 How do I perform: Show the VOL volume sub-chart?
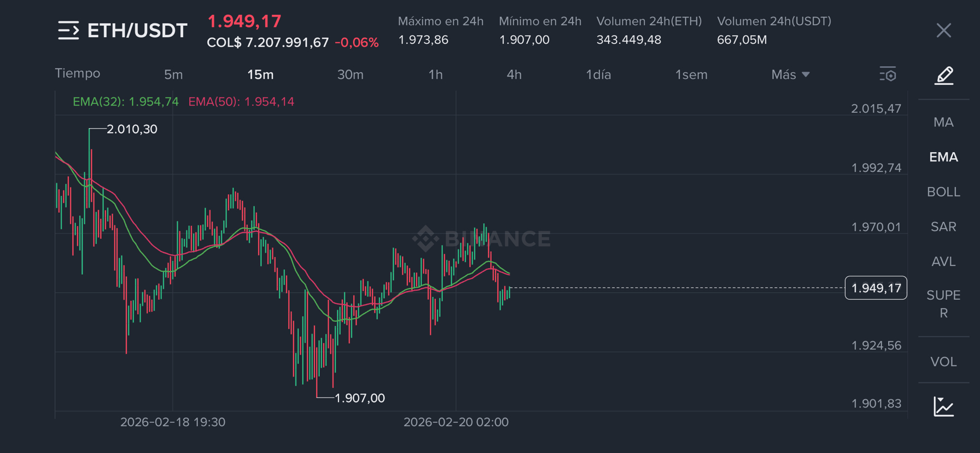point(943,362)
